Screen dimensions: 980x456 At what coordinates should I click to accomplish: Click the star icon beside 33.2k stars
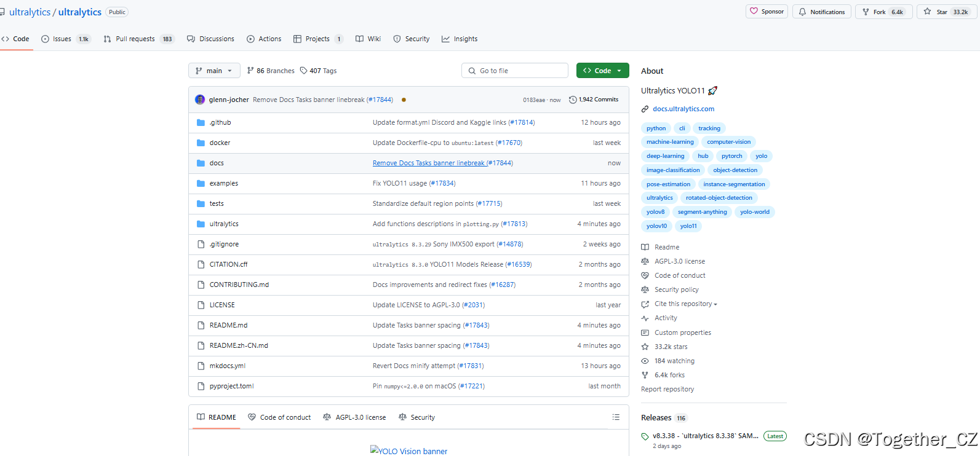pyautogui.click(x=645, y=347)
